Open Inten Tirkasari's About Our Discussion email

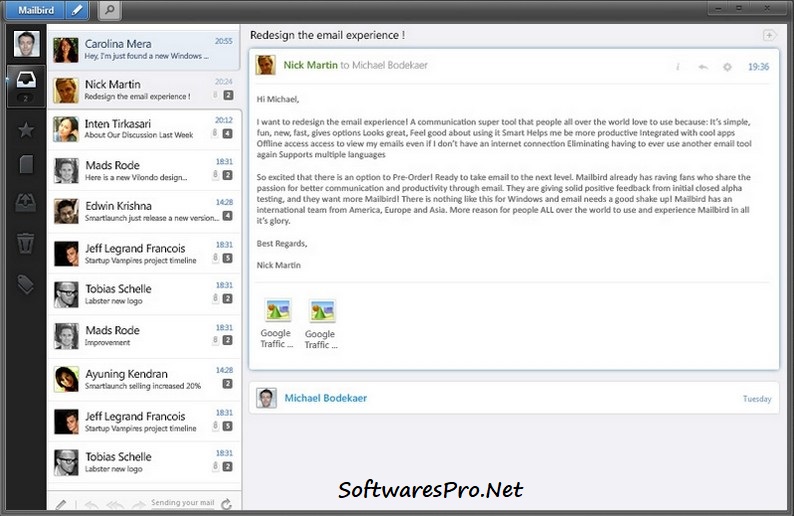144,129
